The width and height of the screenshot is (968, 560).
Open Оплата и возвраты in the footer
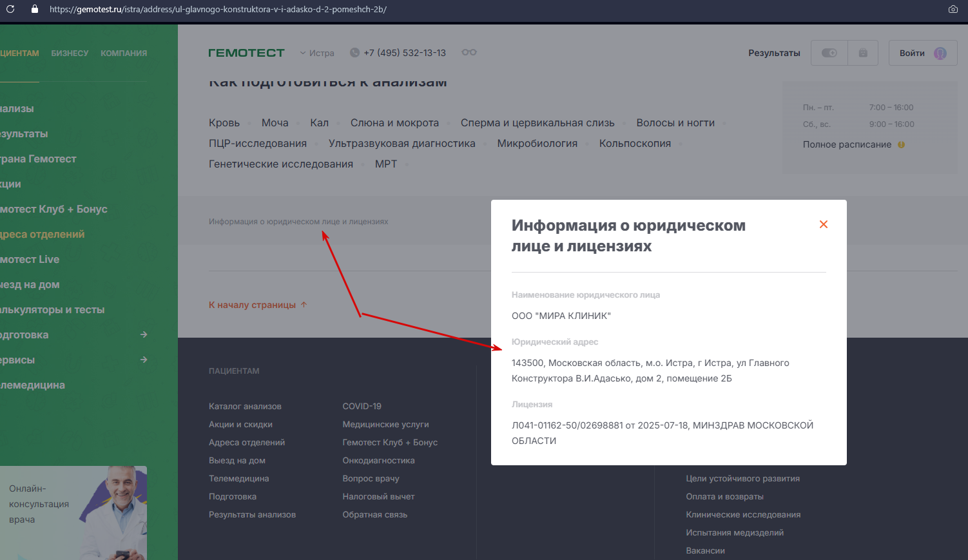[725, 497]
